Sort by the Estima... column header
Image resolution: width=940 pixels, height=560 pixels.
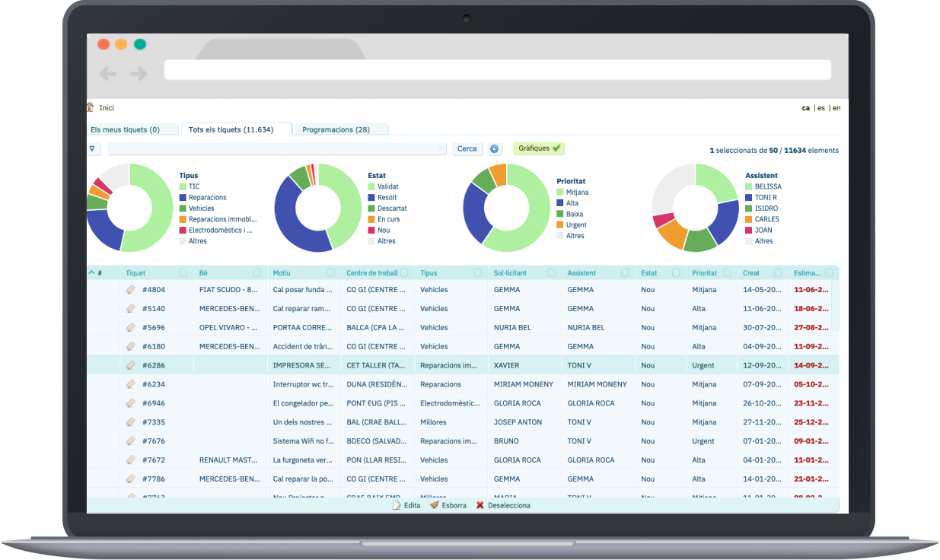click(x=807, y=272)
